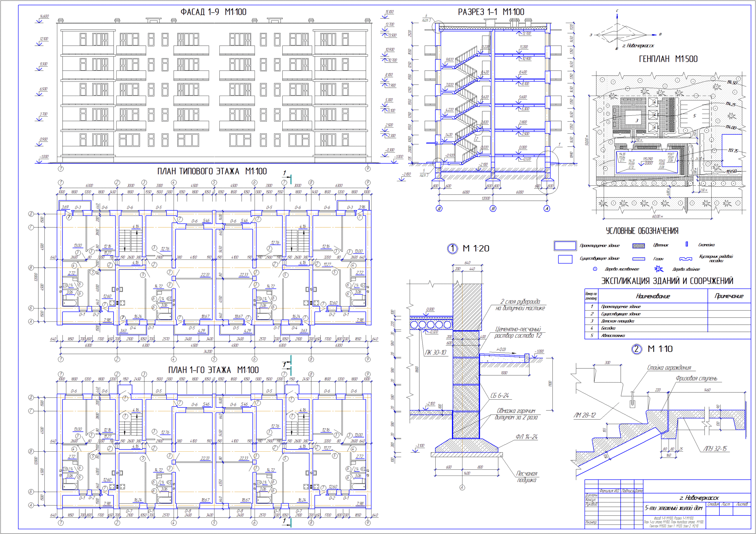The height and width of the screenshot is (534, 756).
Task: Click the 'Автостоянка' table row
Action: tap(668, 335)
